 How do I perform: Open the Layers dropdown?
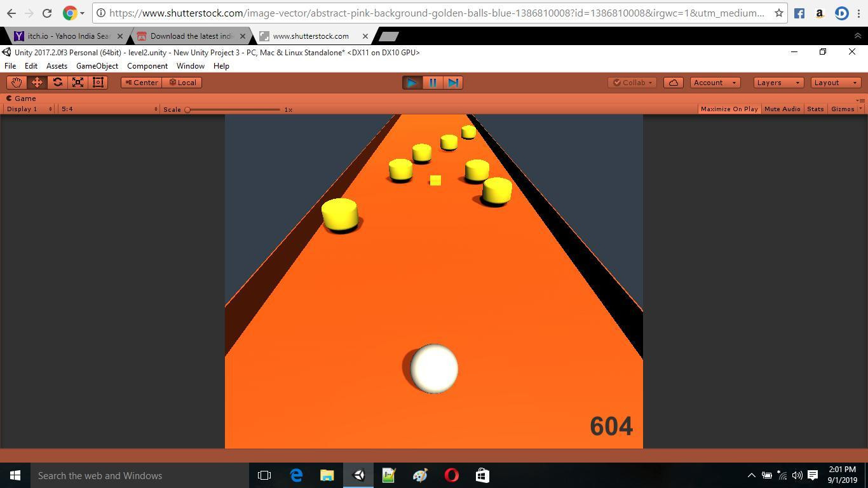778,83
